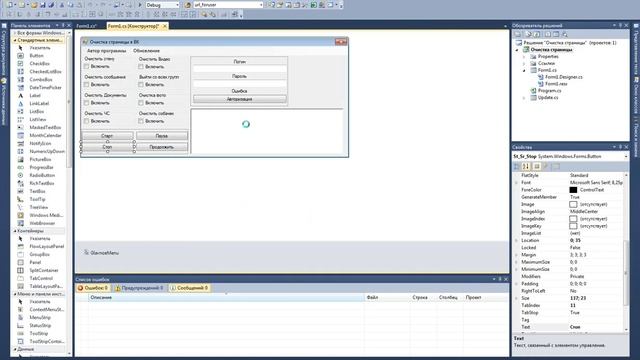This screenshot has width=640, height=360.
Task: Open the Автор программы form menu
Action: coord(107,51)
